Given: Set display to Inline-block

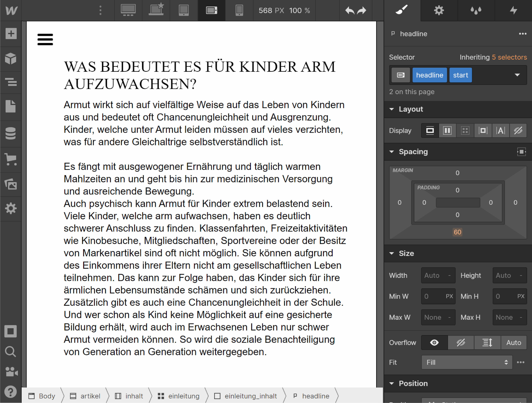Looking at the screenshot, I should [x=483, y=131].
